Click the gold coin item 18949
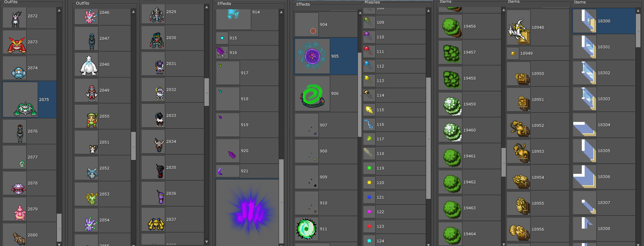The width and height of the screenshot is (644, 246). pyautogui.click(x=513, y=53)
